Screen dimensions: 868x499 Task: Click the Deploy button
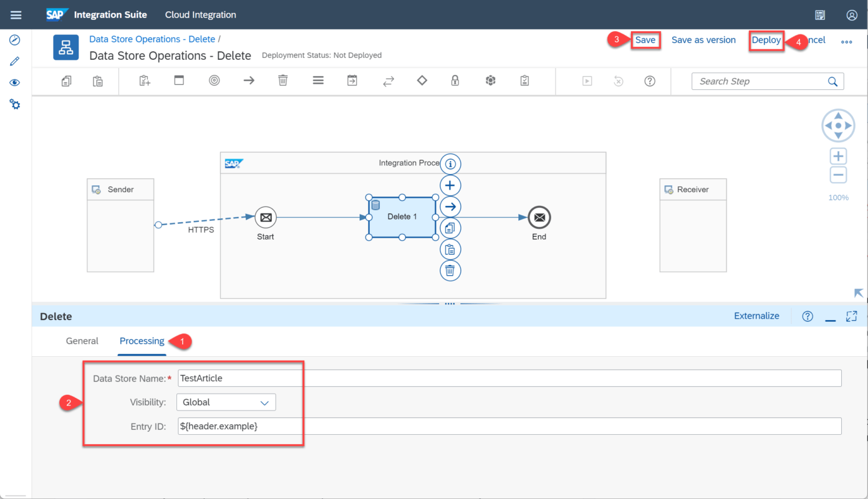[x=766, y=40]
